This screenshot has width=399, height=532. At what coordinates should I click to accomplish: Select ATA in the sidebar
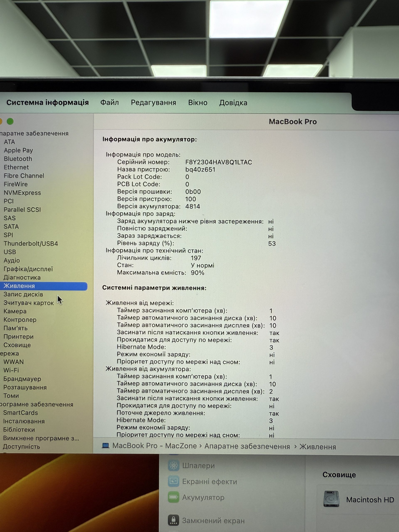click(x=9, y=142)
